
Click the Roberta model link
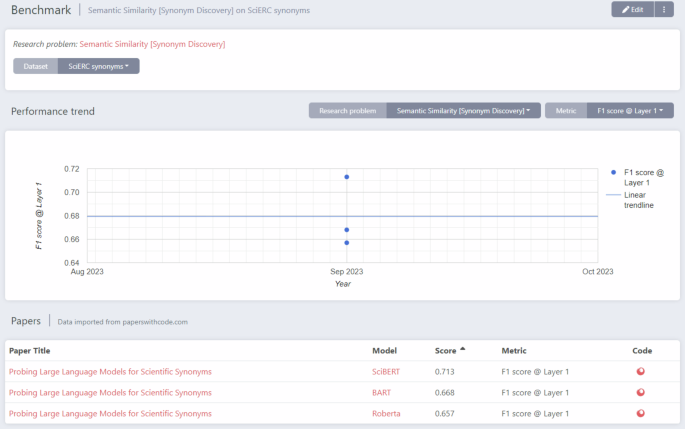(x=385, y=414)
